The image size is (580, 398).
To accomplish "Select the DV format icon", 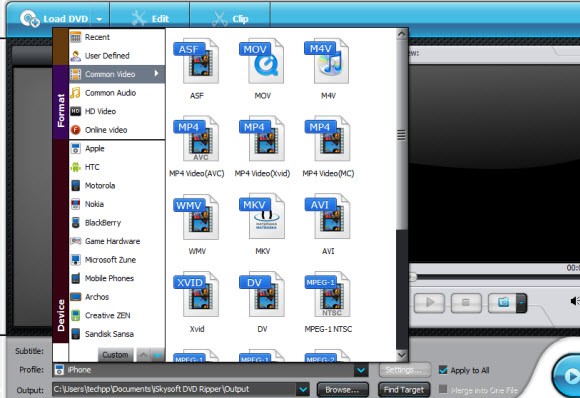I will (x=262, y=294).
